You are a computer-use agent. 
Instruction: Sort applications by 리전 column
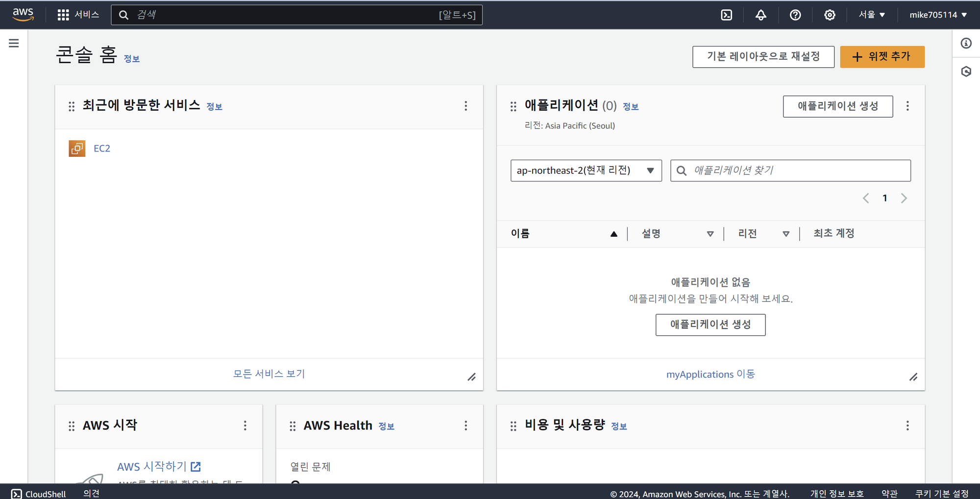(763, 234)
